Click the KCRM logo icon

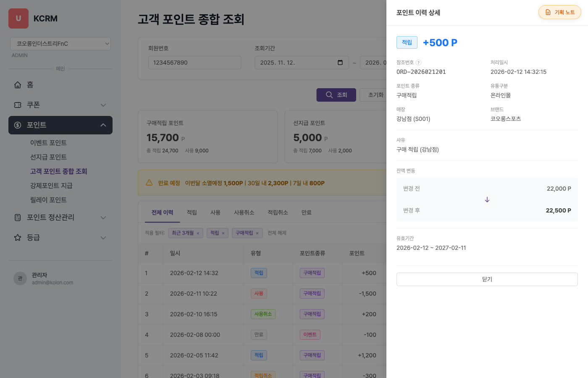(x=18, y=18)
